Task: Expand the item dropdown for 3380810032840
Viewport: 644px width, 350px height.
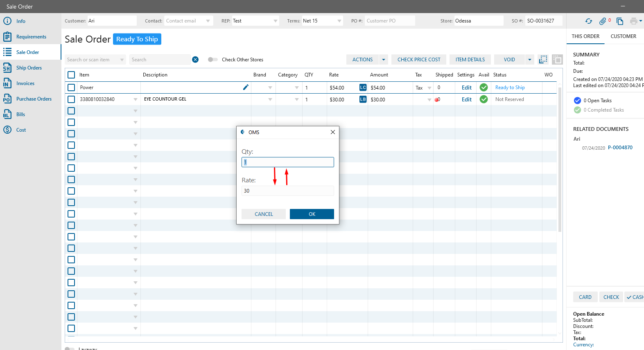Action: point(136,99)
